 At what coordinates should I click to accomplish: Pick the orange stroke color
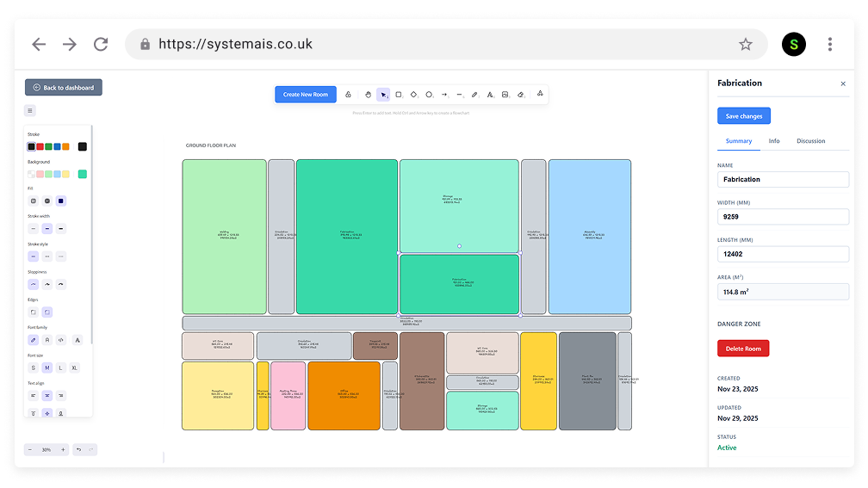point(65,146)
